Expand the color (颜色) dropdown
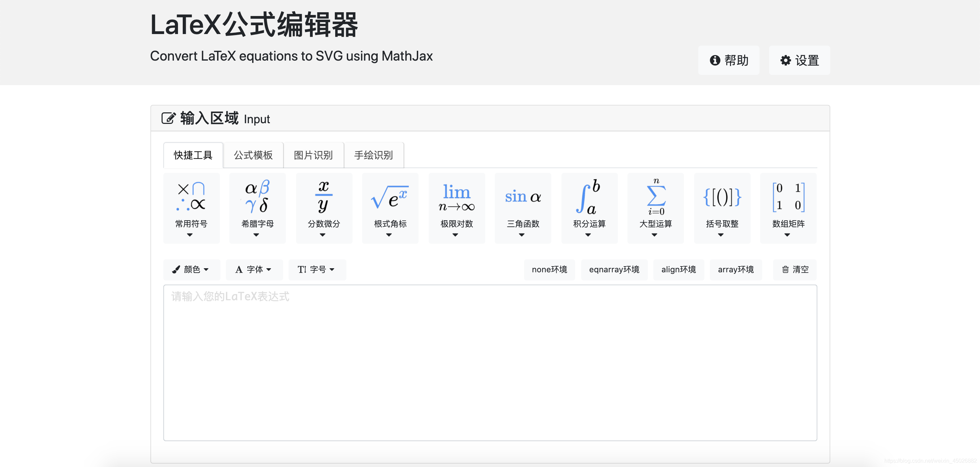This screenshot has width=980, height=467. [191, 270]
